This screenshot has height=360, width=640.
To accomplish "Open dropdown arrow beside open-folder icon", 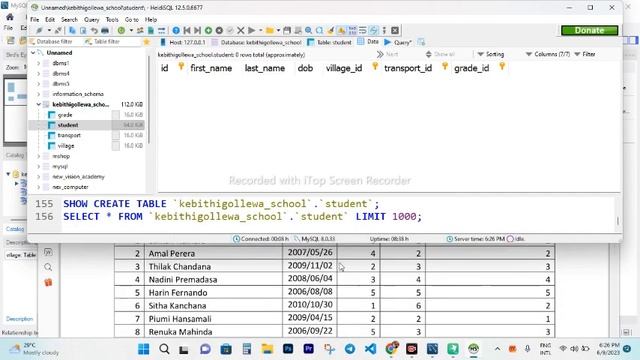I will 278,30.
